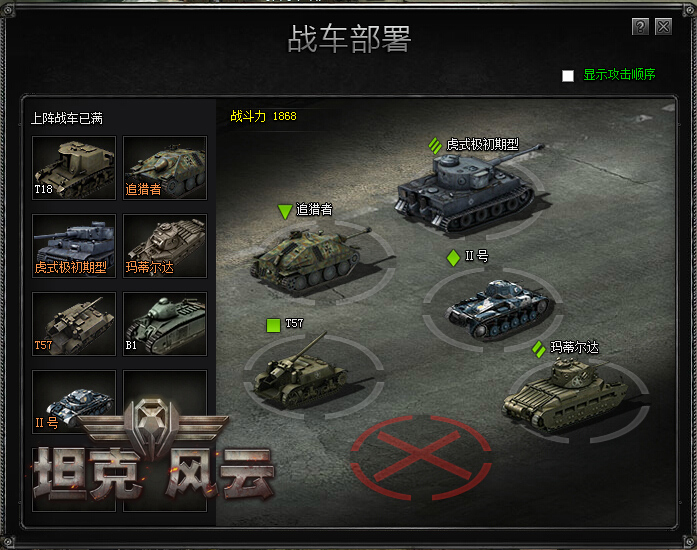Click the green diamond marker beside II号
Image resolution: width=697 pixels, height=550 pixels.
coord(453,258)
